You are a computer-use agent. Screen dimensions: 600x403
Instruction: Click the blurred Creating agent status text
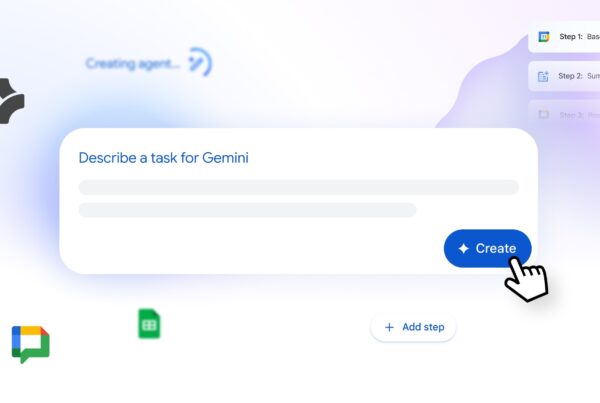[x=133, y=63]
